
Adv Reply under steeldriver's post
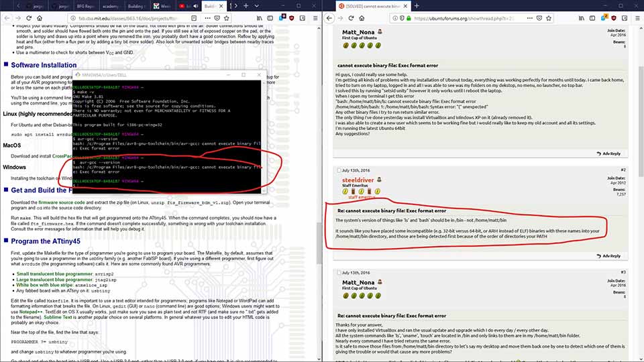click(608, 255)
